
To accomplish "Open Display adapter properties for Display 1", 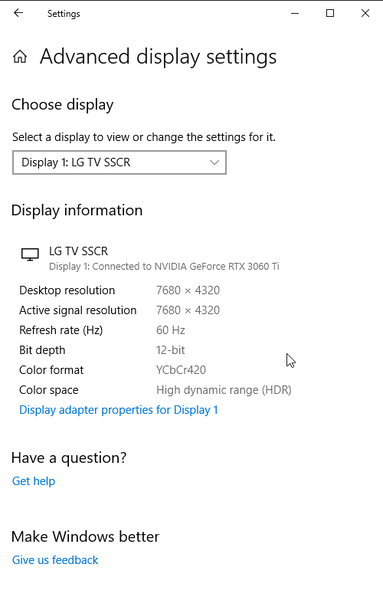I will pyautogui.click(x=119, y=410).
